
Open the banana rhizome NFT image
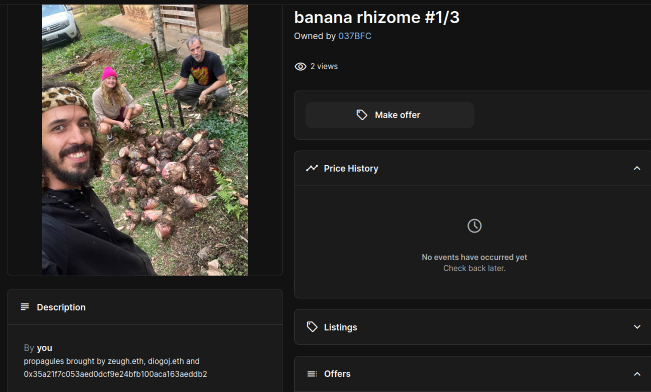pyautogui.click(x=145, y=140)
